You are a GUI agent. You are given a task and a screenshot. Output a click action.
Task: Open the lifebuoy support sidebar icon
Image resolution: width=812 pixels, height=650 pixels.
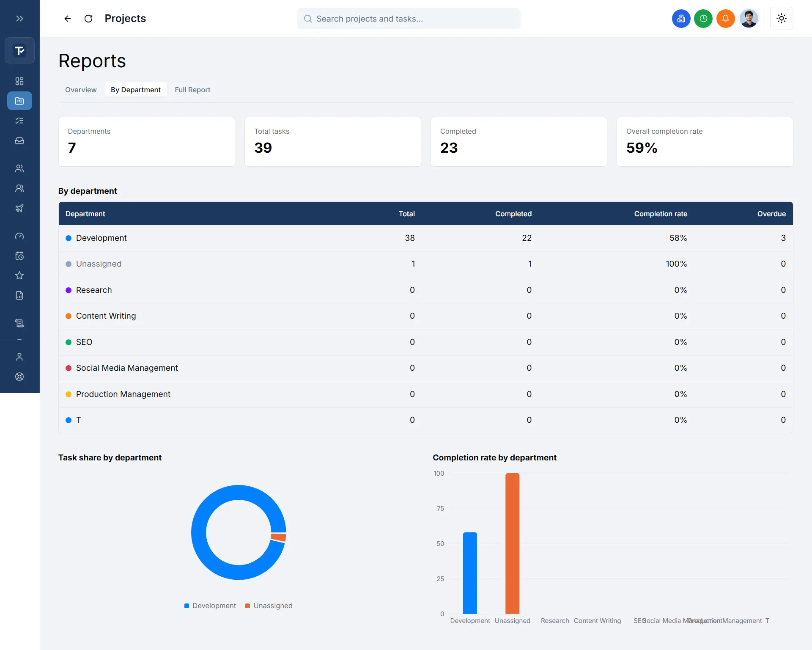[x=19, y=377]
